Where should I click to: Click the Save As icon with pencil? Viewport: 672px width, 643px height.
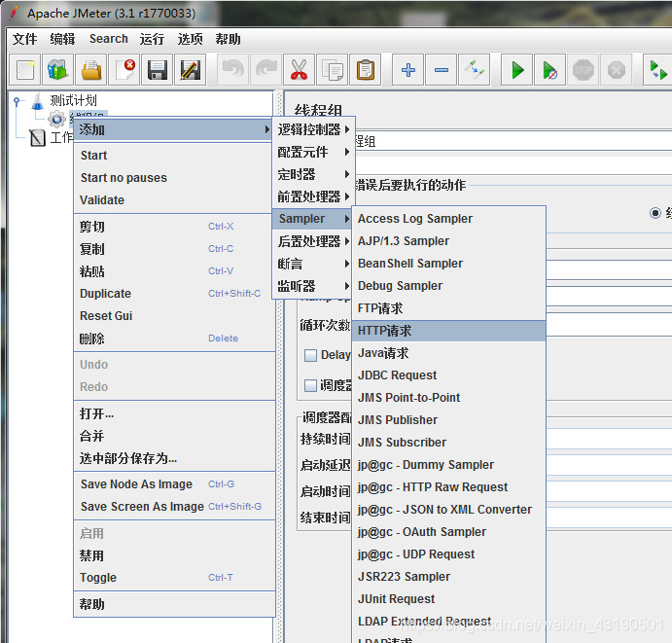(x=191, y=69)
